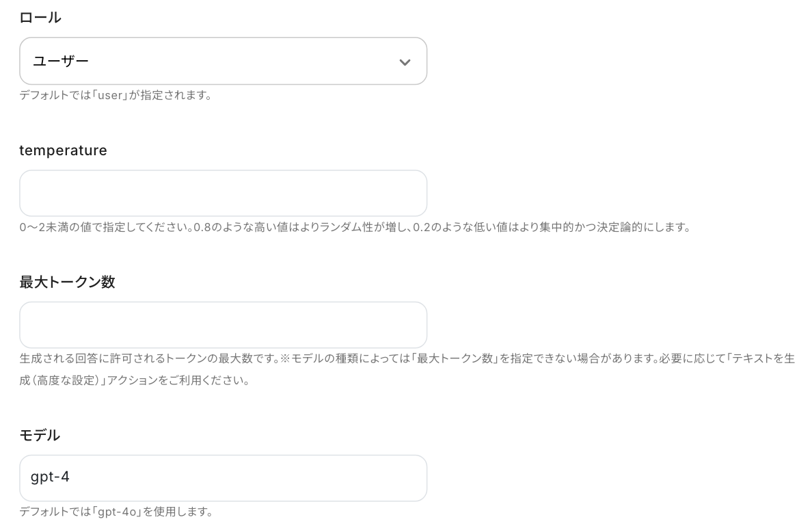Click into the 最大トークン数 input box
The width and height of the screenshot is (812, 528).
coord(223,325)
